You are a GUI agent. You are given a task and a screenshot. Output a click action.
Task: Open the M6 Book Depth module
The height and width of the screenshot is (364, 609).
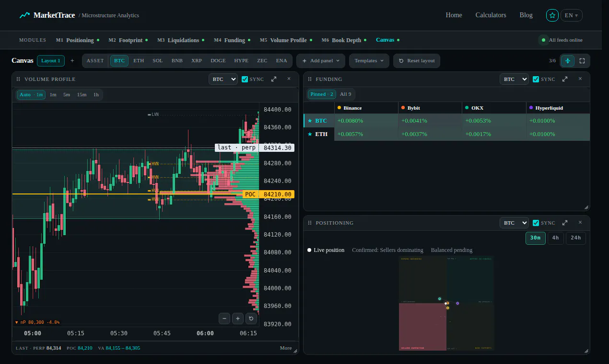pos(344,40)
